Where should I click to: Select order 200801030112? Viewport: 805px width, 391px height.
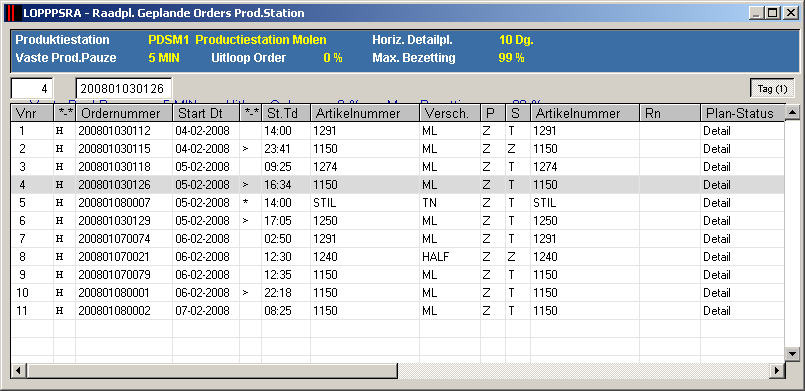coord(114,131)
